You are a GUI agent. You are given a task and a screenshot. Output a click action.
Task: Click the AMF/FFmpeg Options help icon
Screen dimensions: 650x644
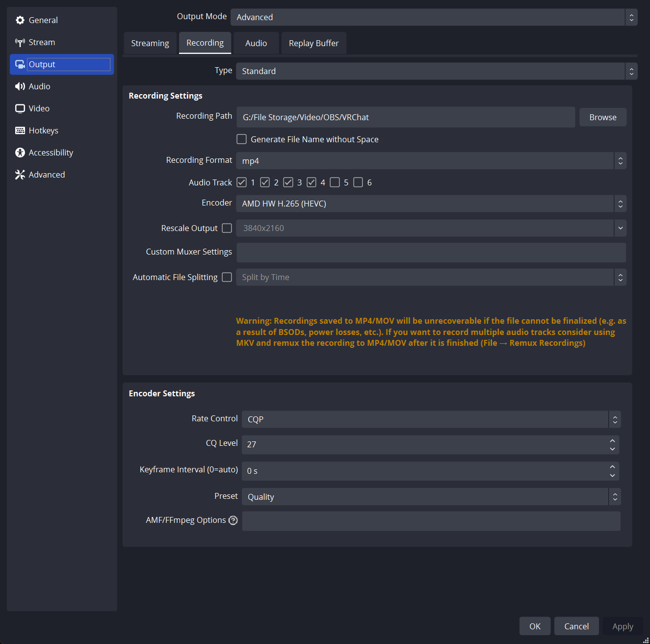[x=233, y=520]
